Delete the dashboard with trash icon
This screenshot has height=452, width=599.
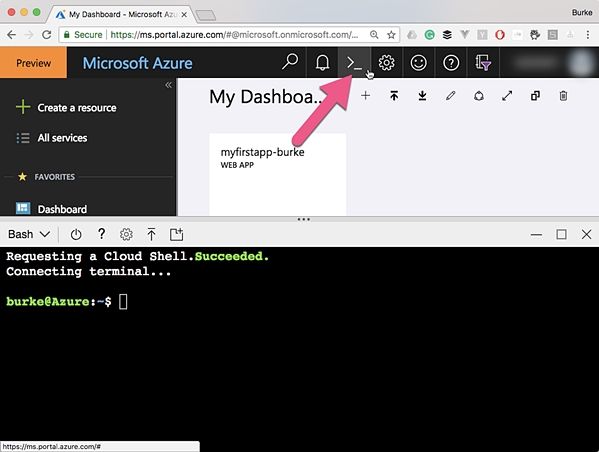click(563, 96)
